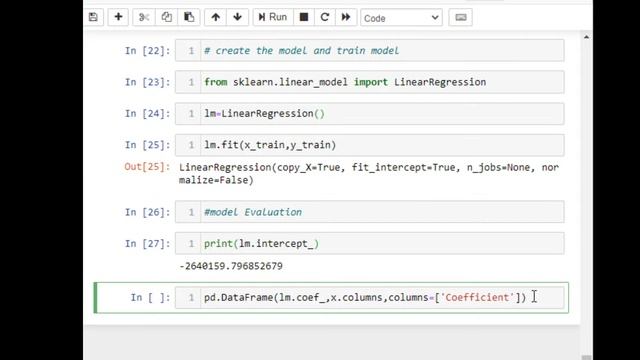Insert a new cell with the plus icon
Viewport: 640px width, 360px height.
pyautogui.click(x=118, y=17)
